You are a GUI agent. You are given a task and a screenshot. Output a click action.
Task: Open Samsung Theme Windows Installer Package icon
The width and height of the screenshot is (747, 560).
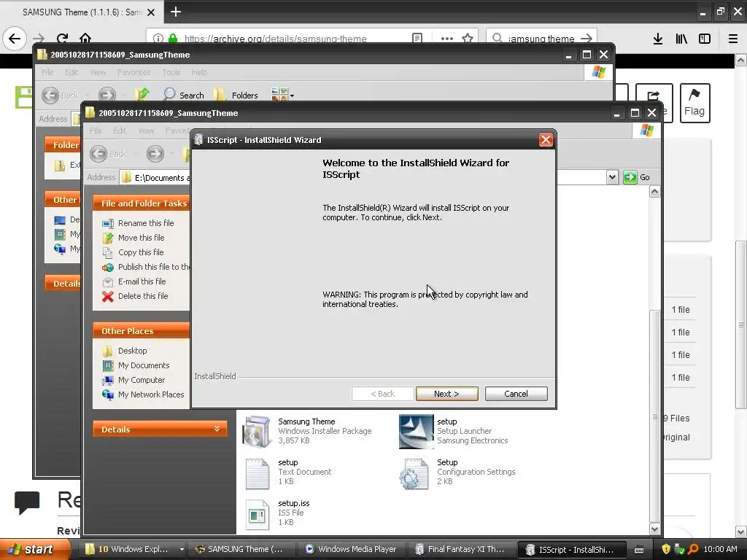click(x=258, y=432)
